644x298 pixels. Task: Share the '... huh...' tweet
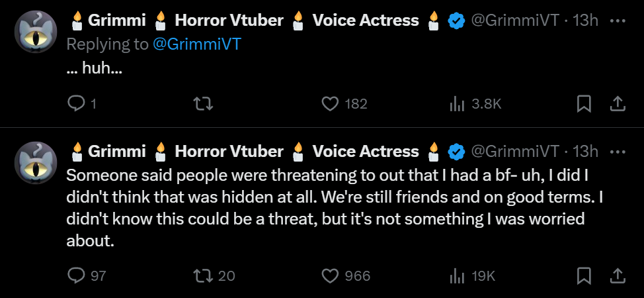tap(618, 104)
